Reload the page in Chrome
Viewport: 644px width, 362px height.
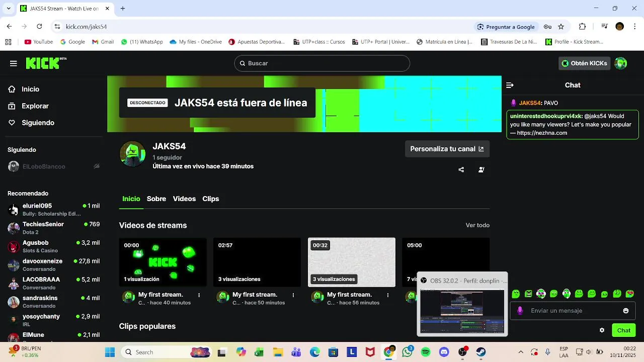pos(41,27)
